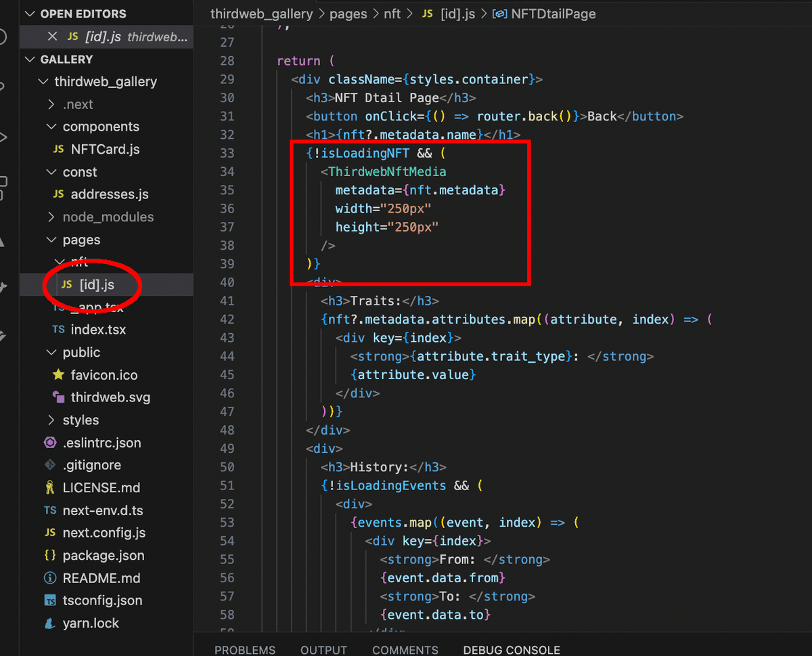The image size is (812, 656).
Task: Open the COMMENTS panel tab
Action: (x=405, y=650)
